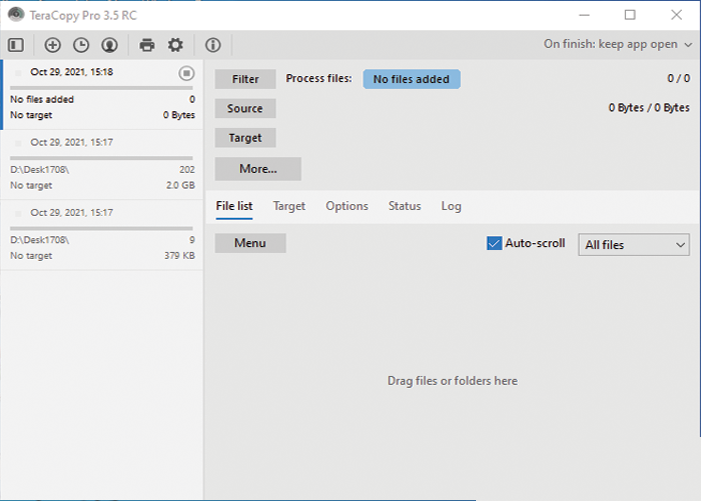Switch to the Target tab

tap(289, 206)
